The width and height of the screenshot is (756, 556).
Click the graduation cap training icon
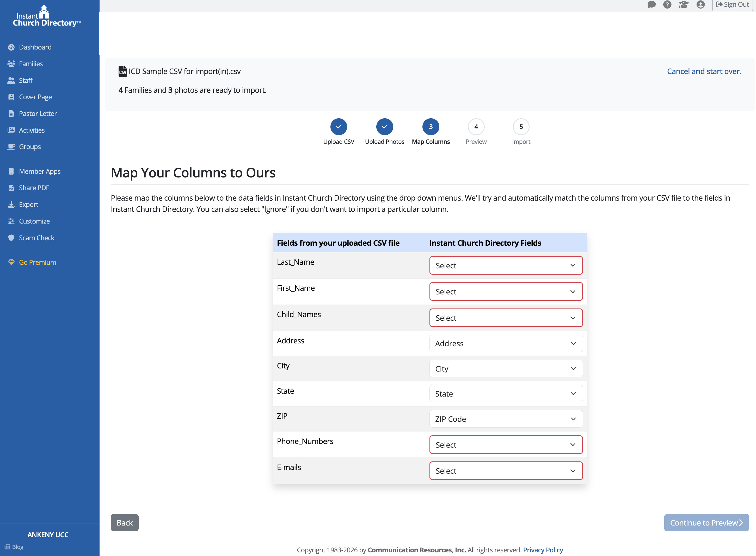(x=683, y=5)
